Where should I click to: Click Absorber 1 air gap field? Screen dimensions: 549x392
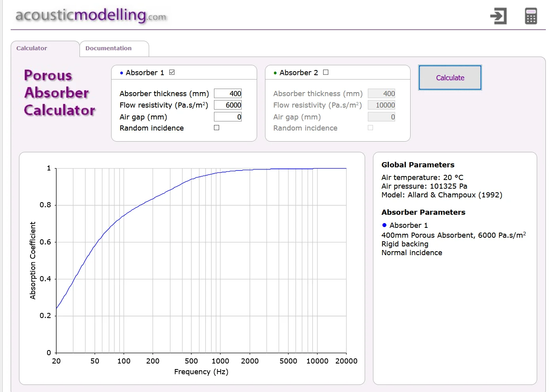click(228, 117)
